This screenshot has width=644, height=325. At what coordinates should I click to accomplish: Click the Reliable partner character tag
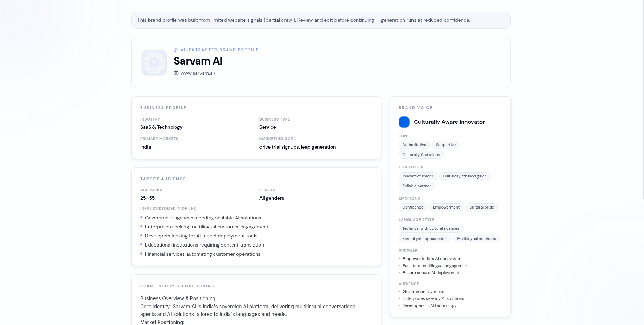click(x=417, y=186)
